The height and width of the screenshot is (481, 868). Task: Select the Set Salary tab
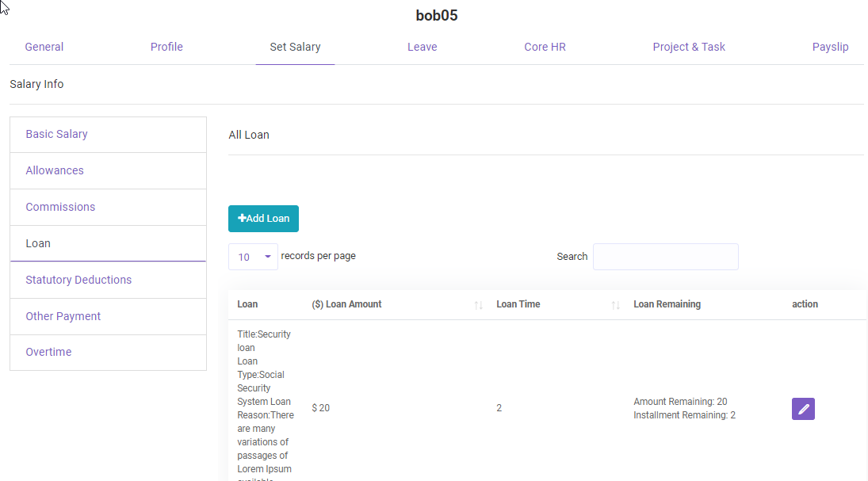point(295,47)
